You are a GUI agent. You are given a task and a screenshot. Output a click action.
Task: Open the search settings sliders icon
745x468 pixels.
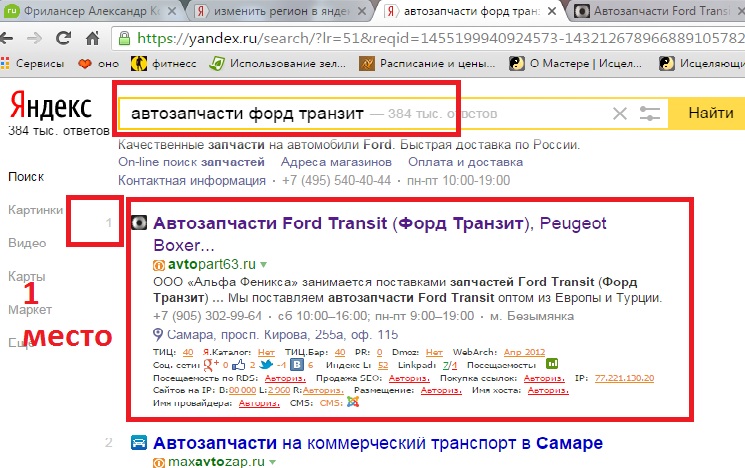pos(649,114)
